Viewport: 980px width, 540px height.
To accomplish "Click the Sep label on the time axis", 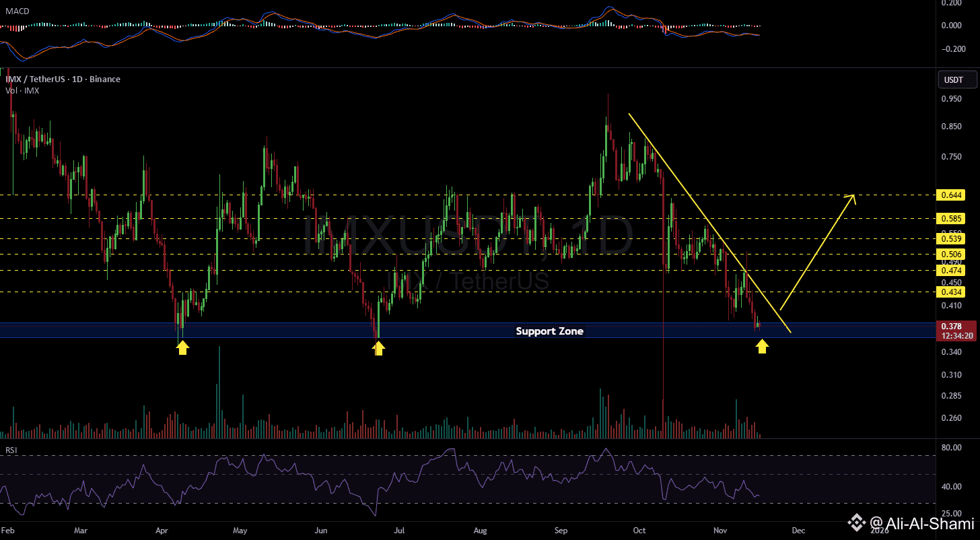I will [561, 531].
